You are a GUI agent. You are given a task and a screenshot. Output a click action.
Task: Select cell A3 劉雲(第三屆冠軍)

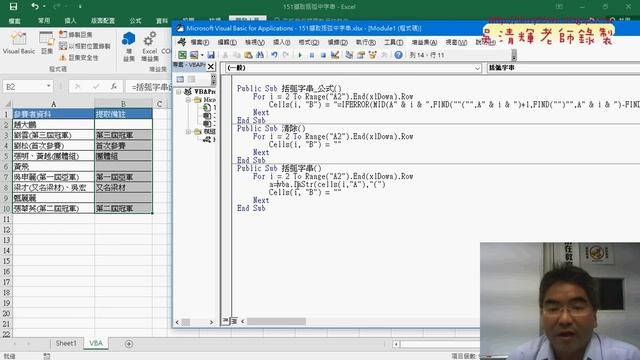[x=53, y=135]
